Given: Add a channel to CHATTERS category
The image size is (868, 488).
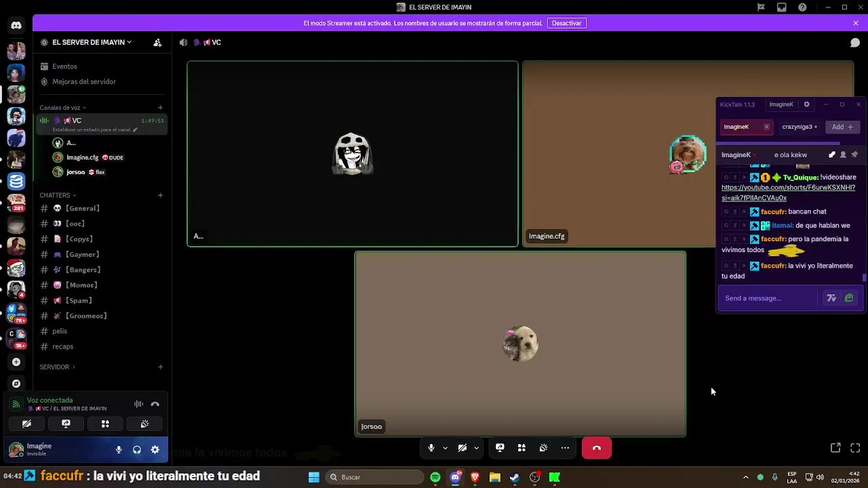Looking at the screenshot, I should tap(161, 195).
